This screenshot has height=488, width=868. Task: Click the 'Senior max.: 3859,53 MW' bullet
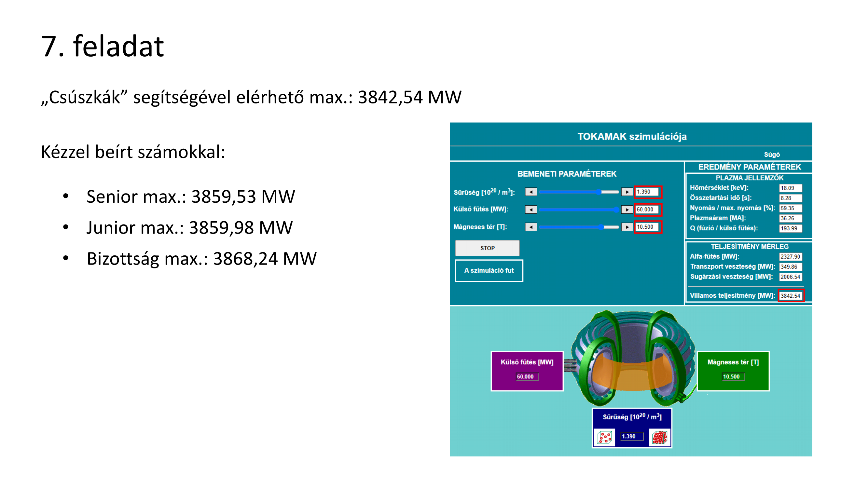[190, 197]
